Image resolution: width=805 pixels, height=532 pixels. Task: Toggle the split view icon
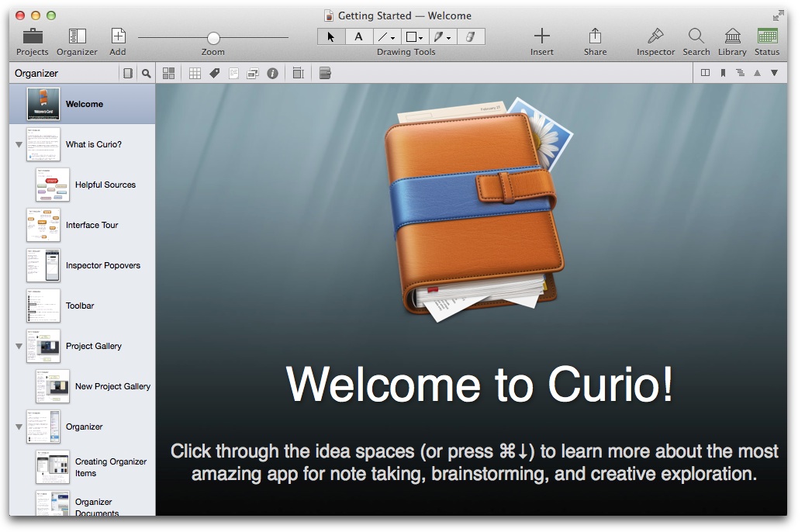(x=706, y=73)
